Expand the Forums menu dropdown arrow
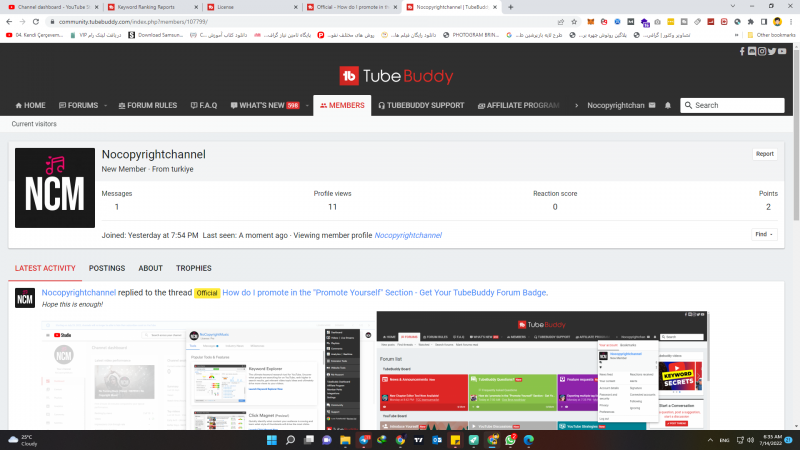This screenshot has width=800, height=450. pyautogui.click(x=105, y=105)
